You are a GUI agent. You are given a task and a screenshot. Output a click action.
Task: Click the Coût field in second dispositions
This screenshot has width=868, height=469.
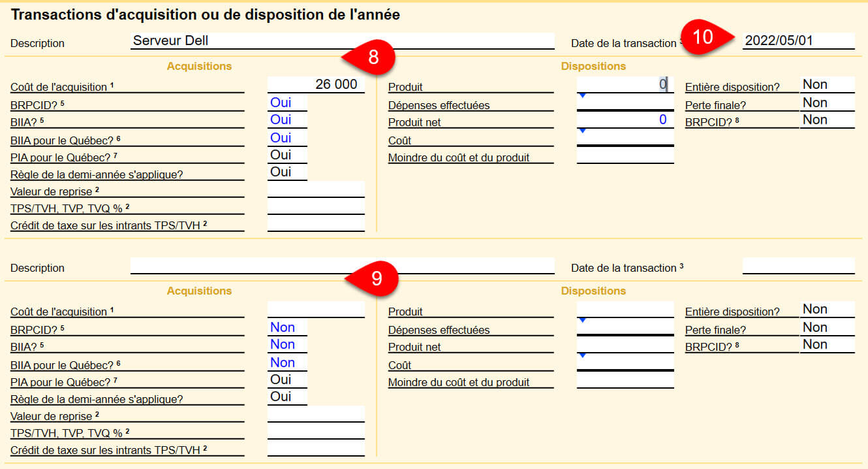coord(625,363)
